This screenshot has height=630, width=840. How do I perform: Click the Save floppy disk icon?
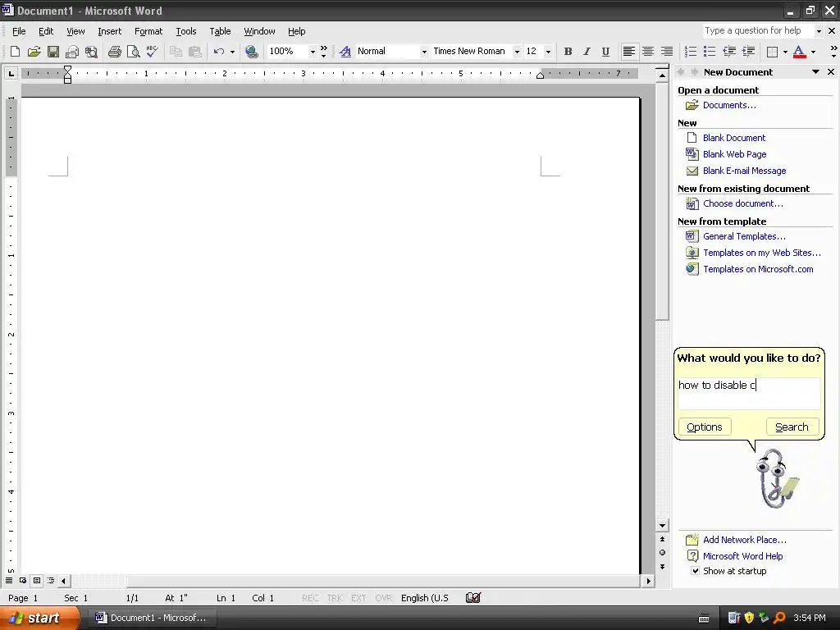tap(53, 52)
